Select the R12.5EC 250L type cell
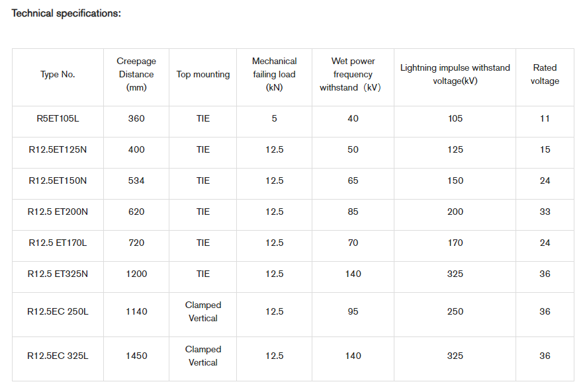 pyautogui.click(x=58, y=311)
